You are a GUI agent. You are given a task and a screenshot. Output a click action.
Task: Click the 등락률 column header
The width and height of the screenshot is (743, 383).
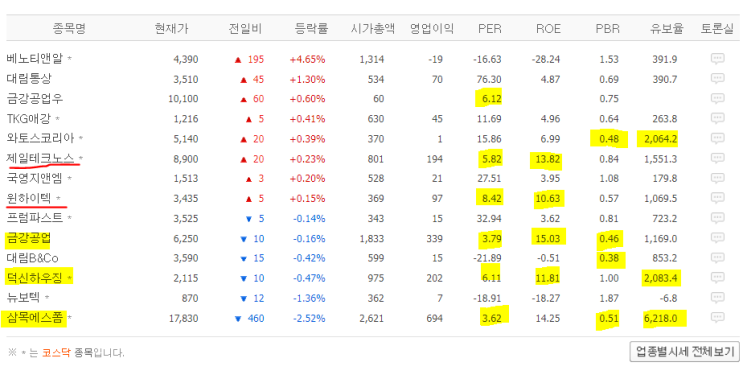(x=311, y=29)
